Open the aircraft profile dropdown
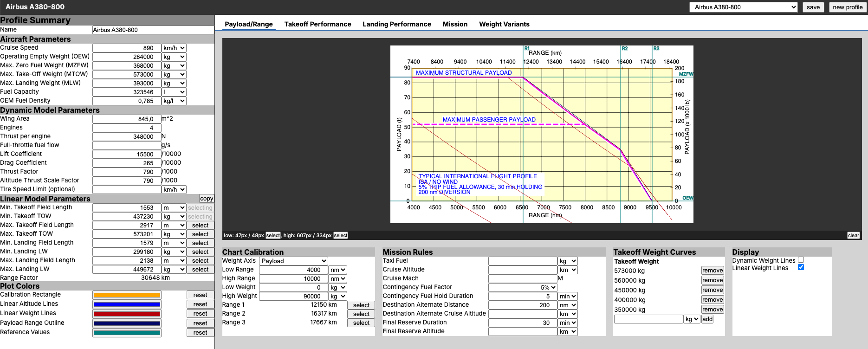This screenshot has height=349, width=868. tap(743, 7)
